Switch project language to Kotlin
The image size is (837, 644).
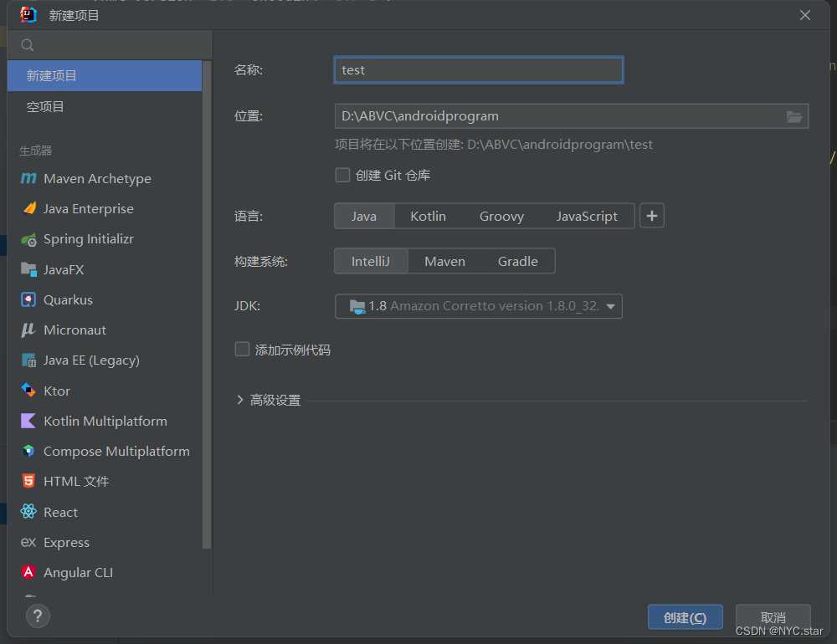pyautogui.click(x=429, y=216)
